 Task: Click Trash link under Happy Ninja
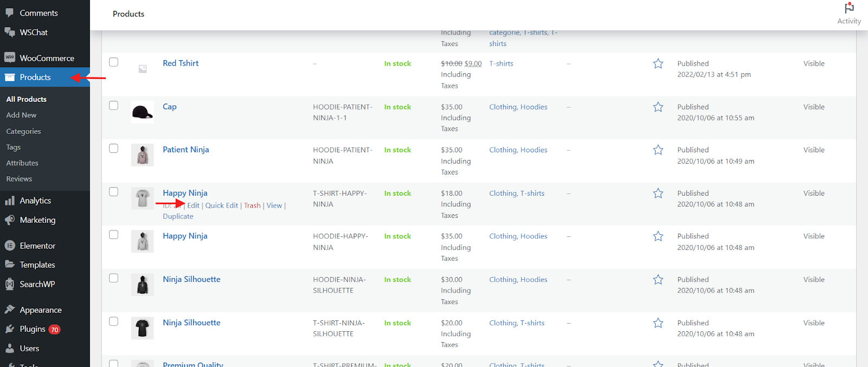click(252, 205)
